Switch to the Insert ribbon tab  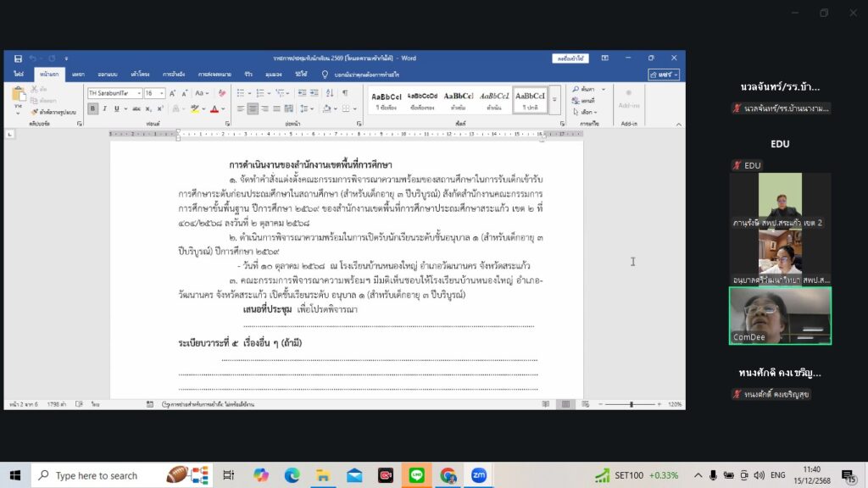tap(78, 75)
